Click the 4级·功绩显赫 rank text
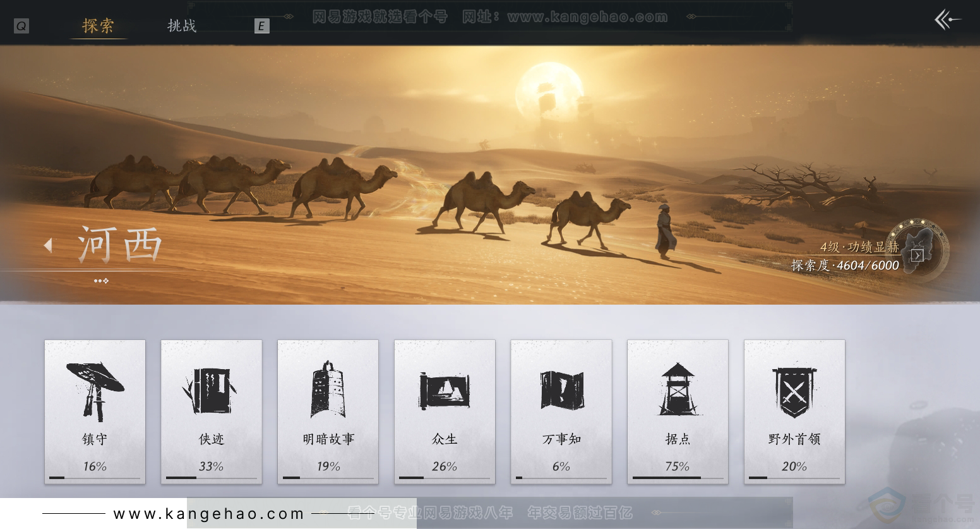 (859, 247)
